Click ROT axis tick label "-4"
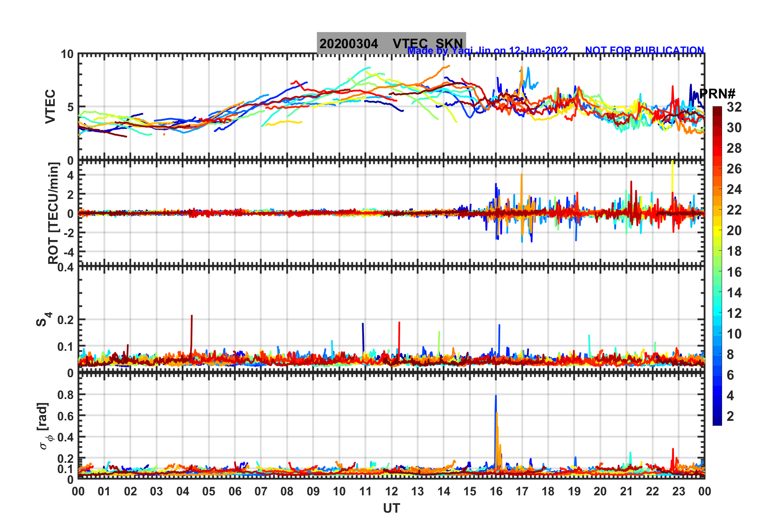The width and height of the screenshot is (783, 532). 68,252
